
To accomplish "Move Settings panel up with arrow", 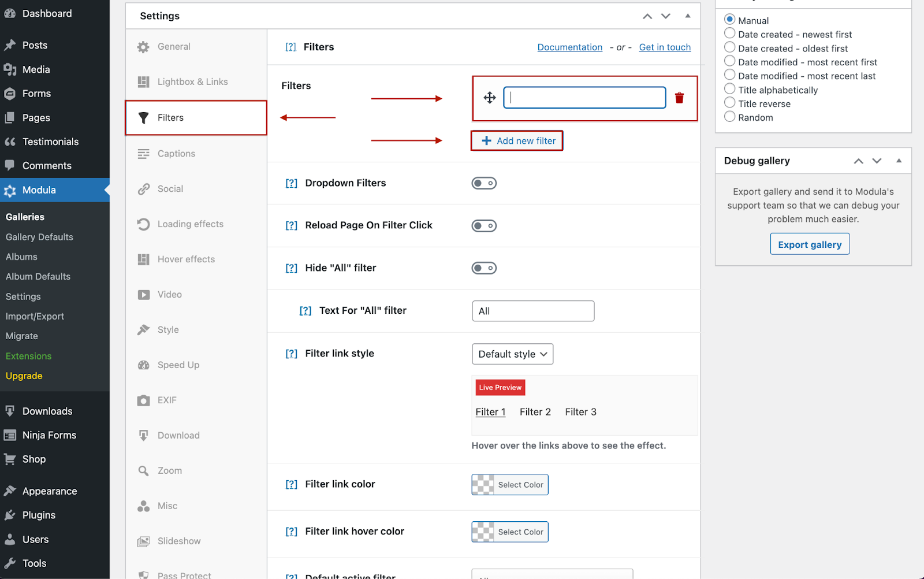I will coord(647,16).
